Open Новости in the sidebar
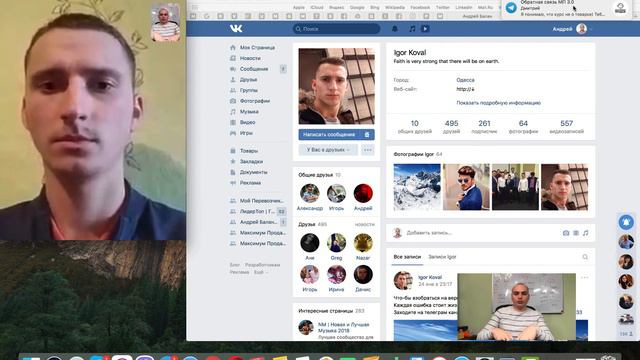Viewport: 640px width, 360px height. click(250, 58)
